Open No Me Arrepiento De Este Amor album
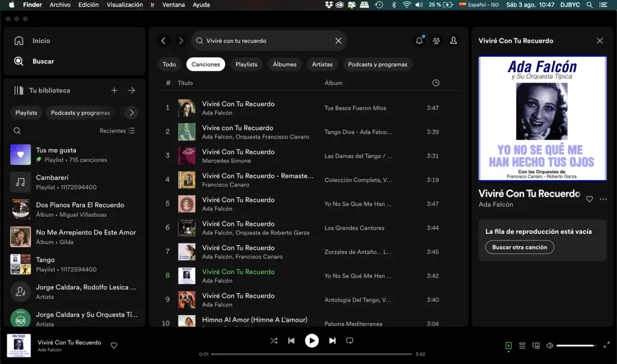The image size is (617, 364). tap(75, 237)
